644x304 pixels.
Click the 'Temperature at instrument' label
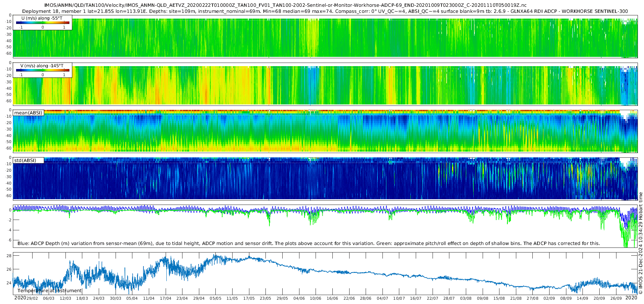50,291
